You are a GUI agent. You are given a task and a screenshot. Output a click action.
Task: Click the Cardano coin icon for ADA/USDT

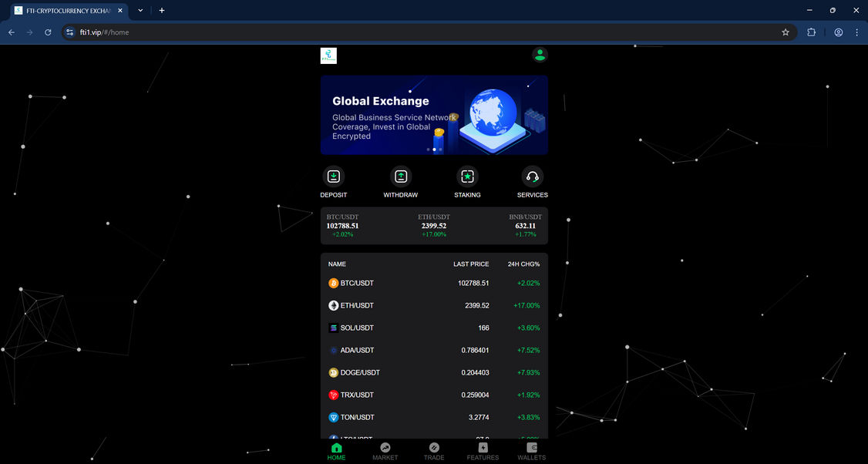(333, 351)
